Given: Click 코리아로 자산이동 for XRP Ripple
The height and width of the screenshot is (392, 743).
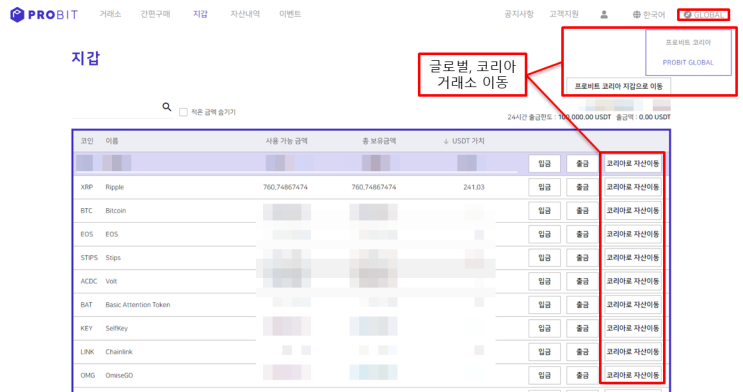Looking at the screenshot, I should (x=633, y=187).
